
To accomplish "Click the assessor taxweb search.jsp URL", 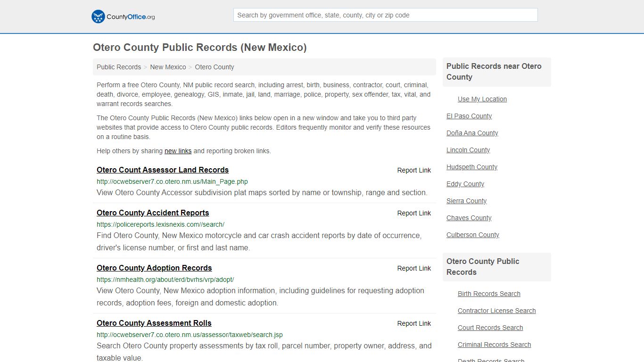I will coord(190,335).
